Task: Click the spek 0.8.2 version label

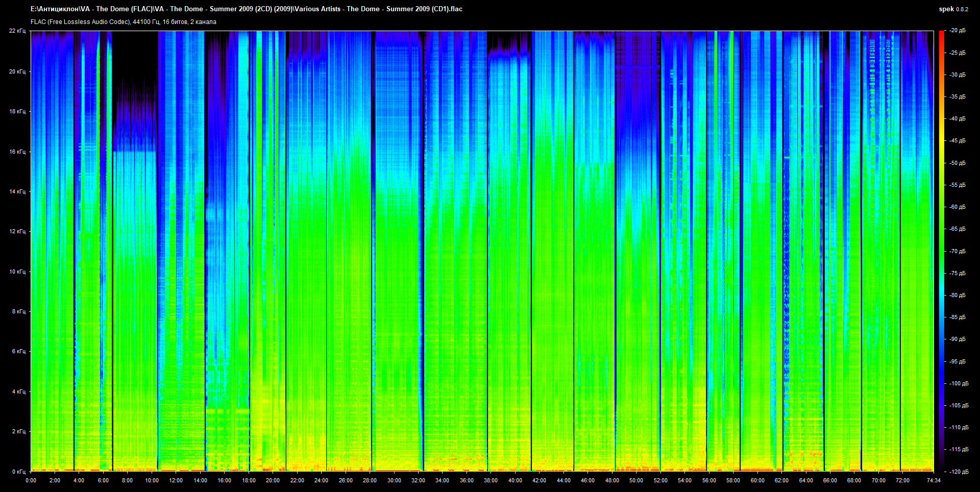Action: tap(953, 9)
